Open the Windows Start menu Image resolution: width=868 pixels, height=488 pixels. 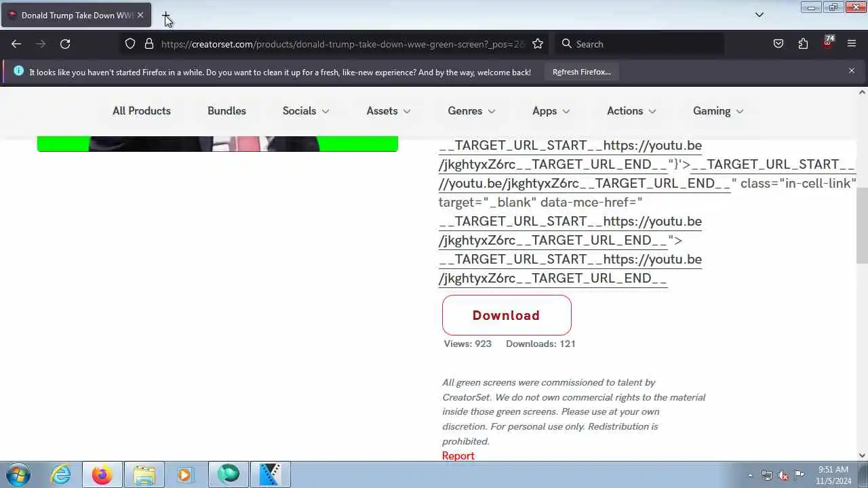18,474
